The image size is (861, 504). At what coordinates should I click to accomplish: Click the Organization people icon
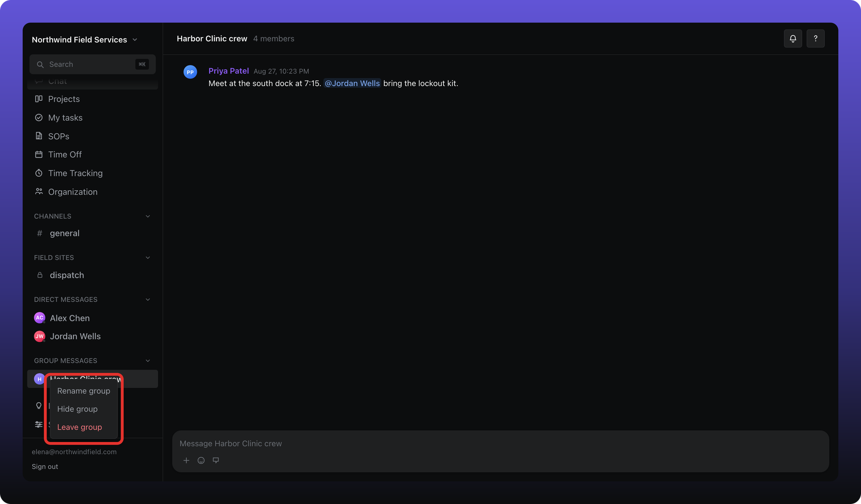(39, 192)
